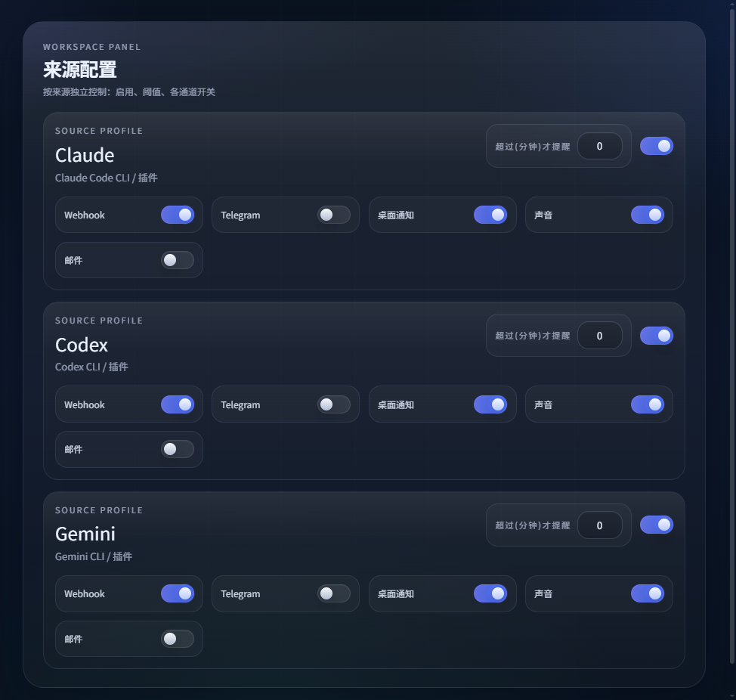
Task: Turn off Codex Webhook toggle
Action: click(178, 404)
